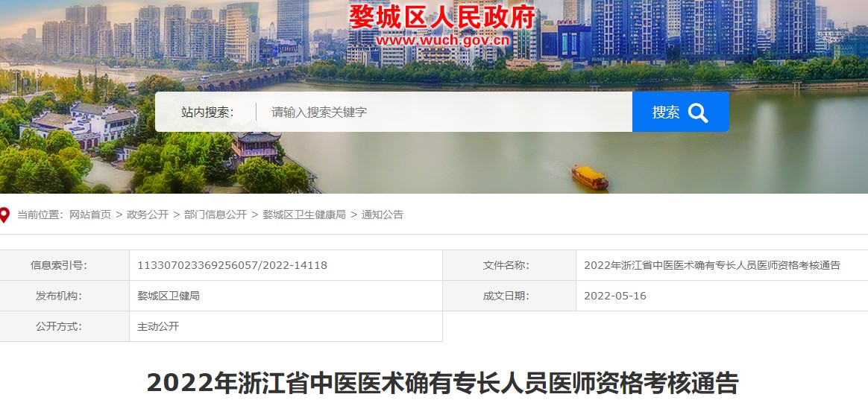Open 通知公告 breadcrumb link
The height and width of the screenshot is (400, 868).
coord(383,215)
